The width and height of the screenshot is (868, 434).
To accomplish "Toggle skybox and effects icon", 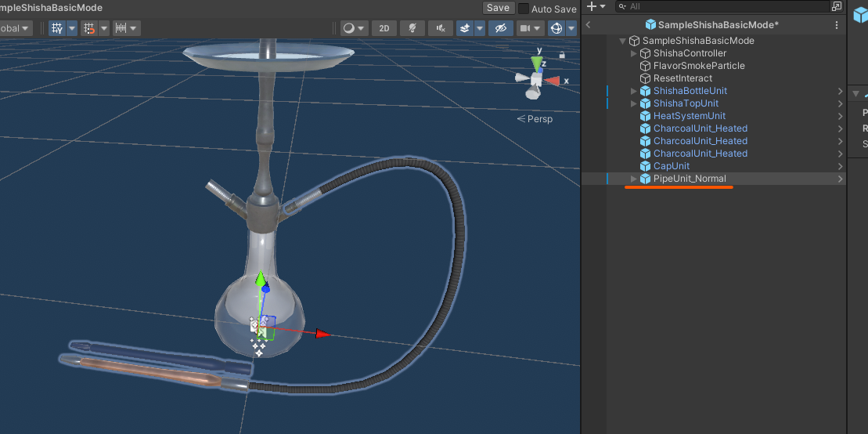I will tap(465, 28).
